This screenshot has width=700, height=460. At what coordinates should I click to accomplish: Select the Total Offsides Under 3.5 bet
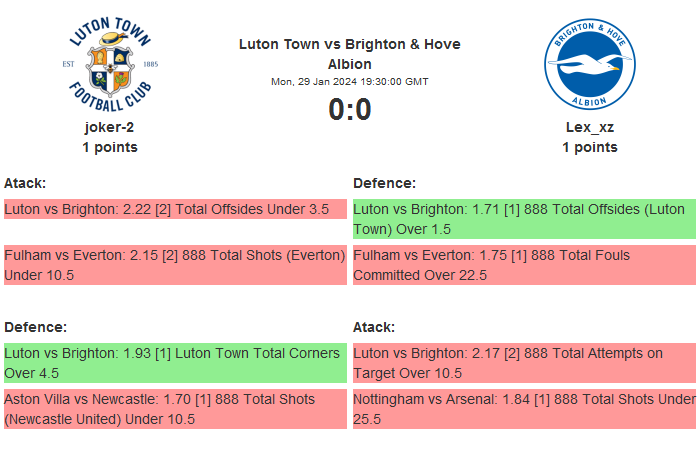pos(167,209)
